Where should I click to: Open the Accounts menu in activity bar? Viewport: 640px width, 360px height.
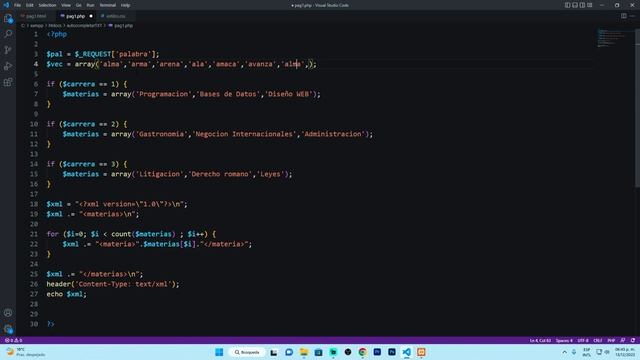pyautogui.click(x=8, y=313)
